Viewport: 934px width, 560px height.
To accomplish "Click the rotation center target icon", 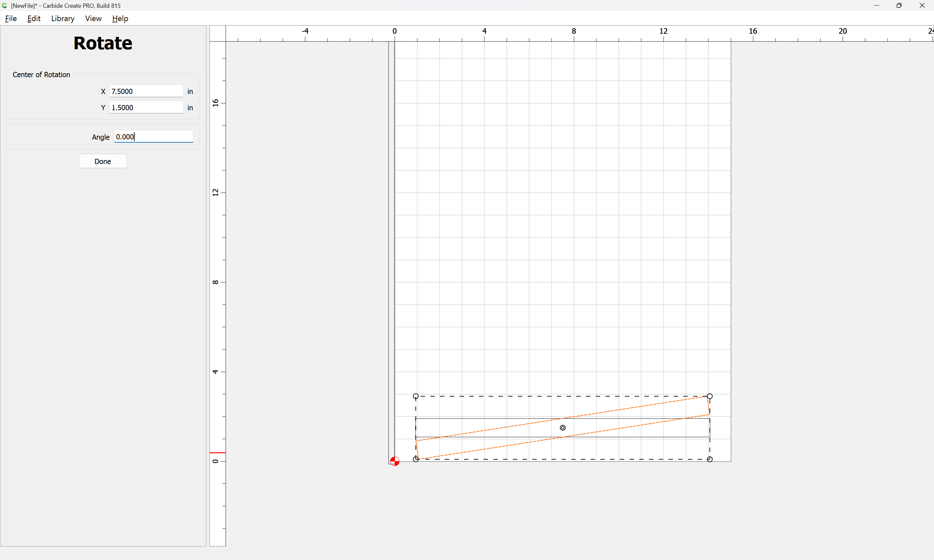I will (563, 427).
